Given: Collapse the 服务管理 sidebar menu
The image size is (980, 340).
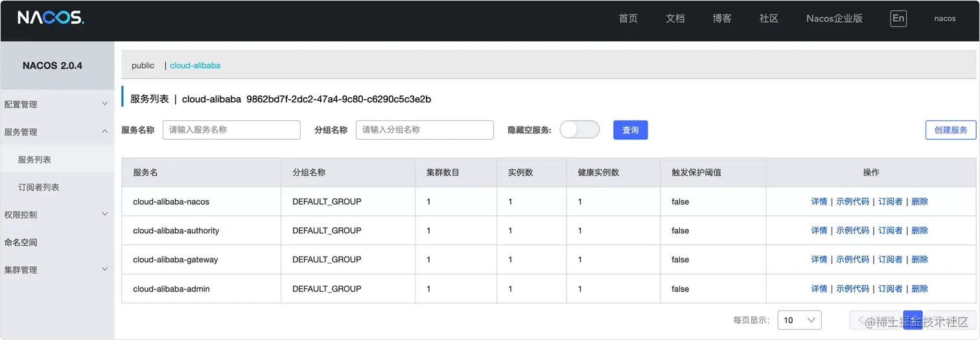Looking at the screenshot, I should click(56, 132).
